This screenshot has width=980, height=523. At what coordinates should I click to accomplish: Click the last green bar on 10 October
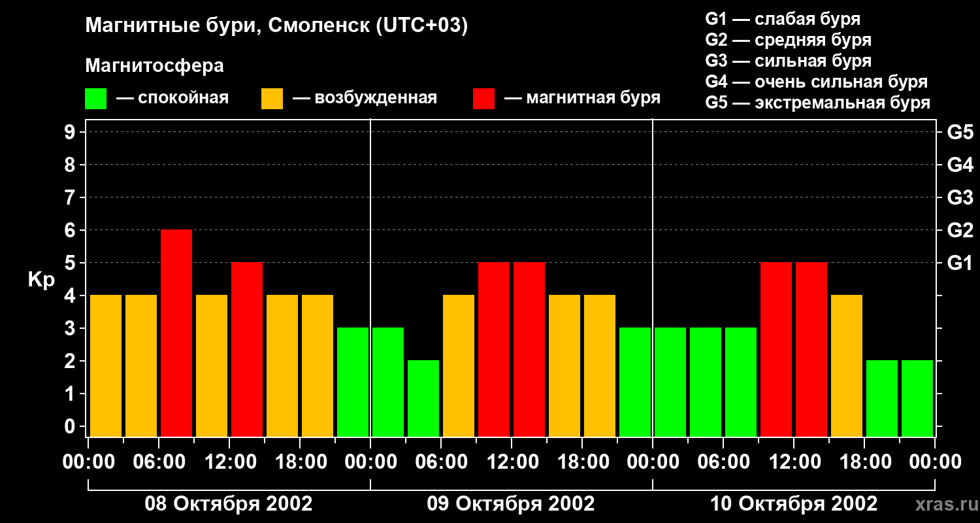917,399
